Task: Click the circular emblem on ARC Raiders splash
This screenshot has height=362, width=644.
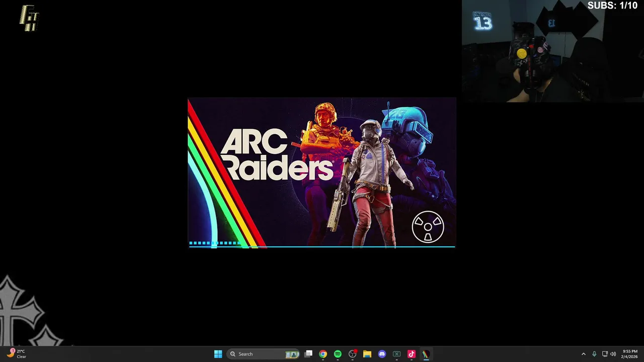Action: click(428, 227)
